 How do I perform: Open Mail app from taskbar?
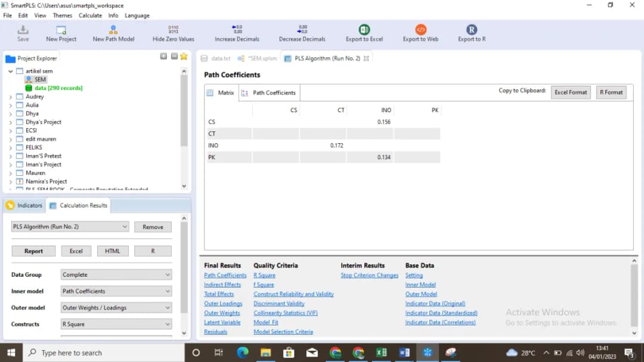tap(312, 352)
